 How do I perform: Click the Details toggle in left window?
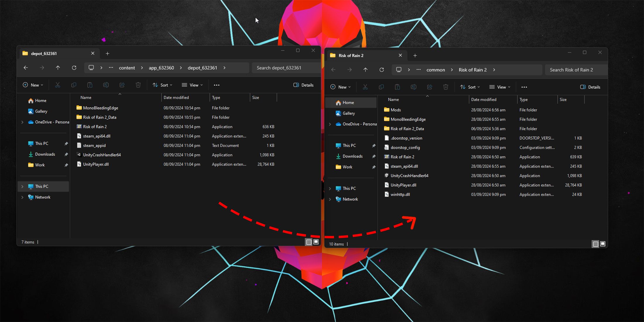(x=304, y=85)
